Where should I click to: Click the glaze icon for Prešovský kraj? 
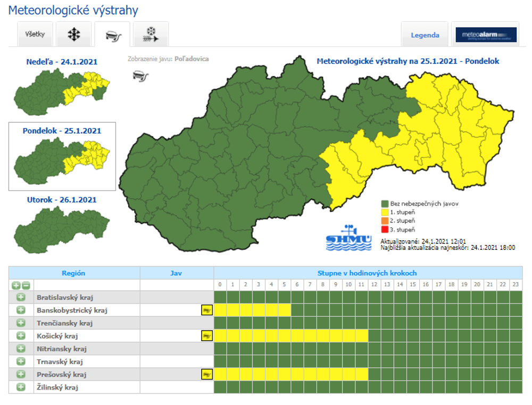coord(207,374)
